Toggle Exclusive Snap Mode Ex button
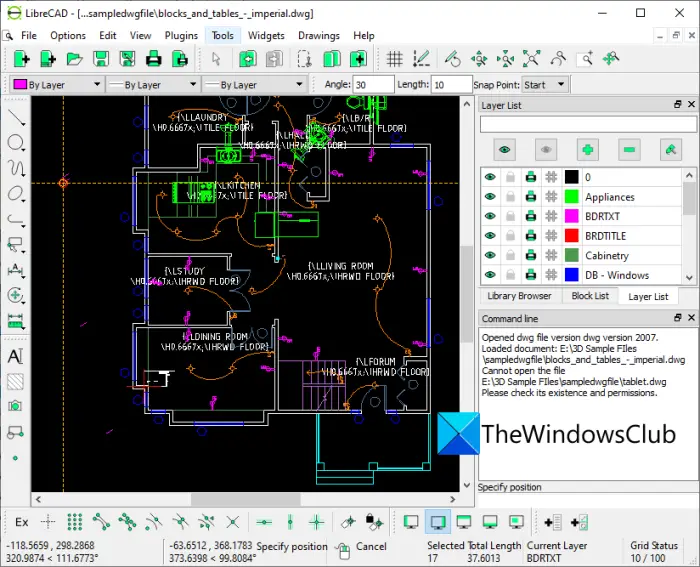The height and width of the screenshot is (567, 700). click(21, 522)
